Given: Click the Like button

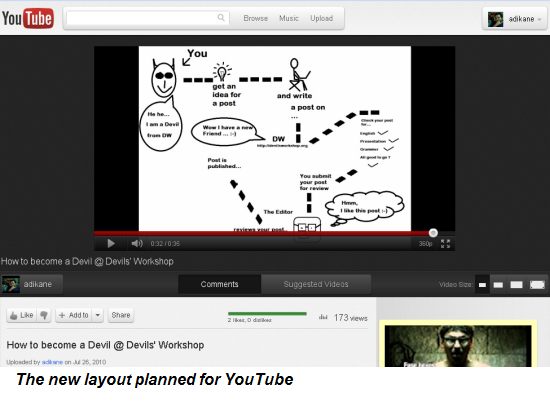Looking at the screenshot, I should (x=22, y=315).
